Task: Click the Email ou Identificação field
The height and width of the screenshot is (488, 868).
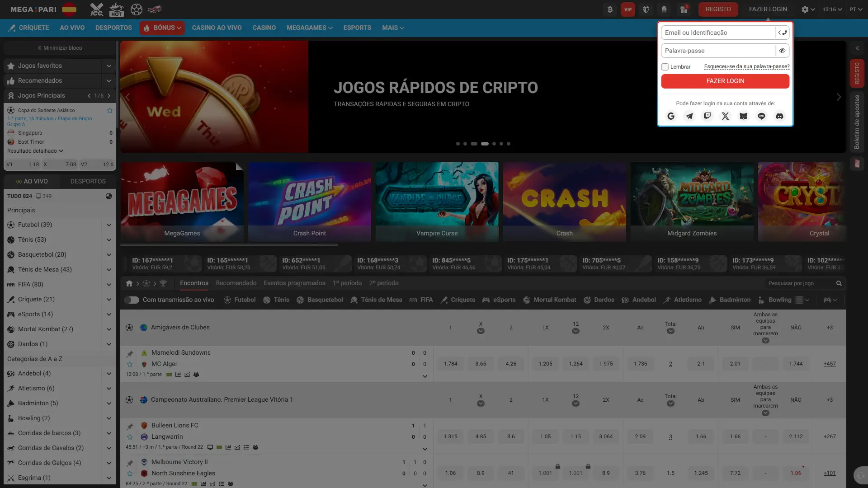Action: point(718,33)
